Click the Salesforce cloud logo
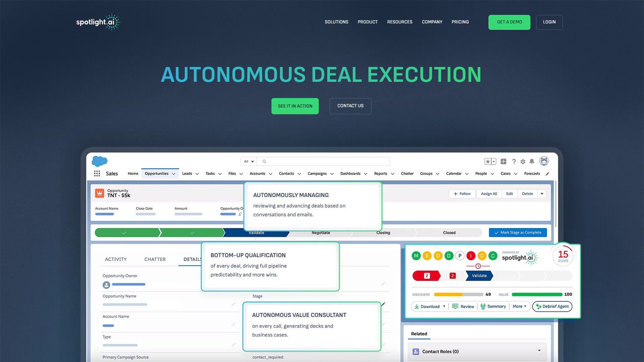Image resolution: width=644 pixels, height=362 pixels. coord(99,161)
